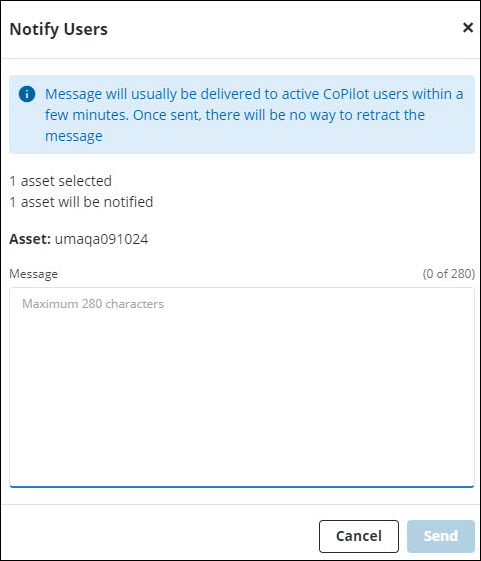Click the blue delivery info banner text
Viewport: 481px width, 561px height.
(254, 115)
